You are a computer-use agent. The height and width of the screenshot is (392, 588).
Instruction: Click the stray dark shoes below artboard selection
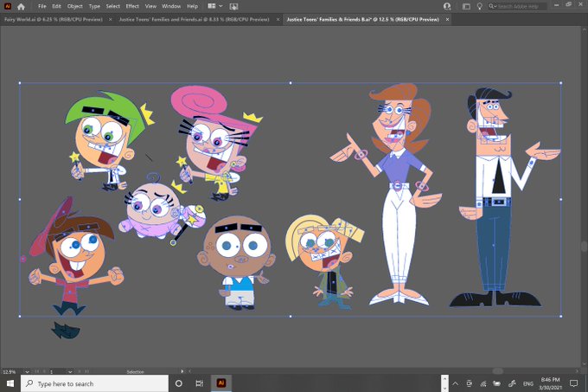tap(66, 331)
